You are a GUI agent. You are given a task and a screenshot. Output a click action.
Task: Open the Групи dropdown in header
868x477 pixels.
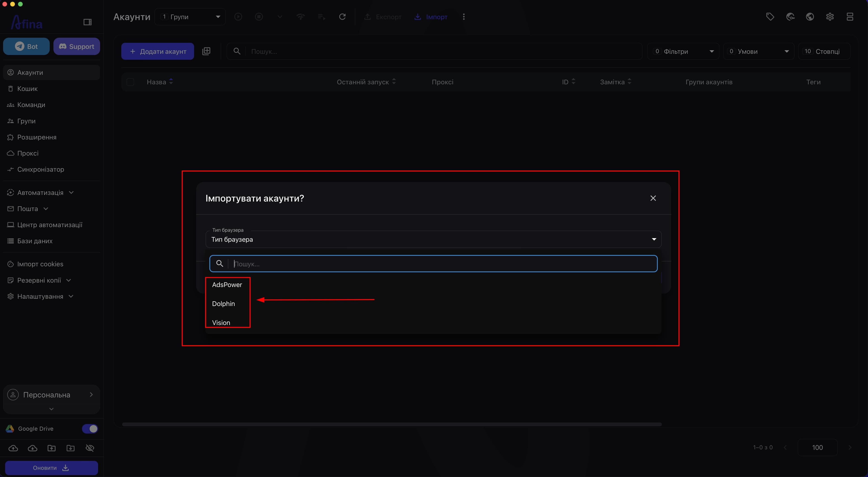tap(190, 17)
